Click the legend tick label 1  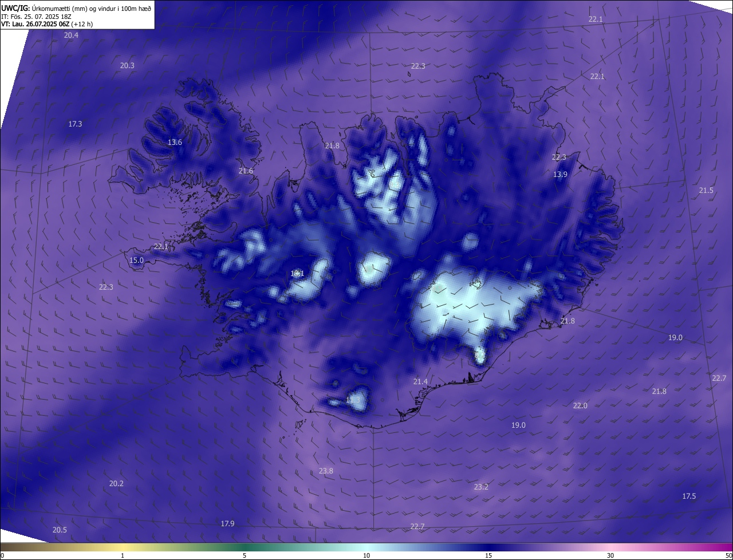[x=123, y=555]
